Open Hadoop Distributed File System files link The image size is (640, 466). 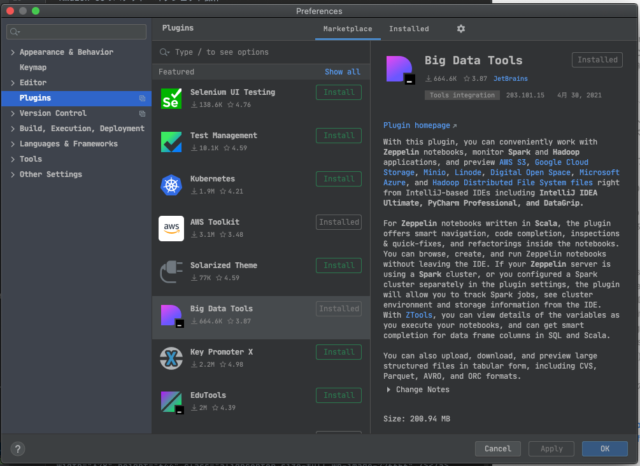(512, 182)
